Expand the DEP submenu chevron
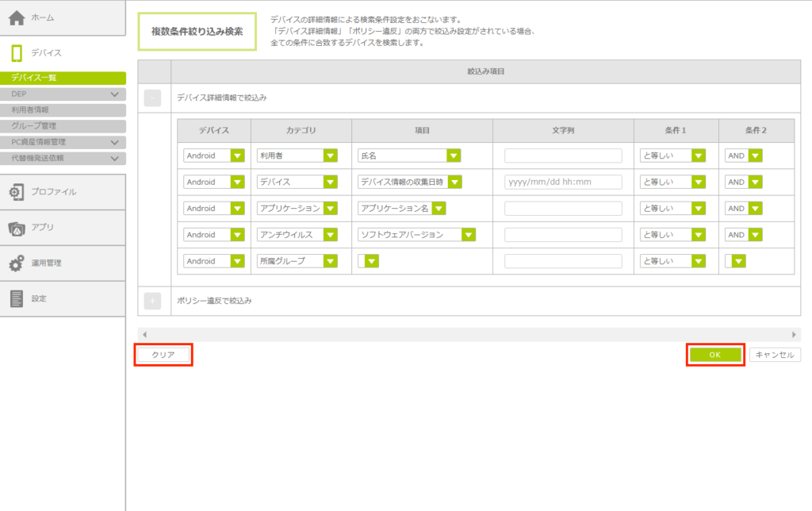The height and width of the screenshot is (511, 812). 115,94
